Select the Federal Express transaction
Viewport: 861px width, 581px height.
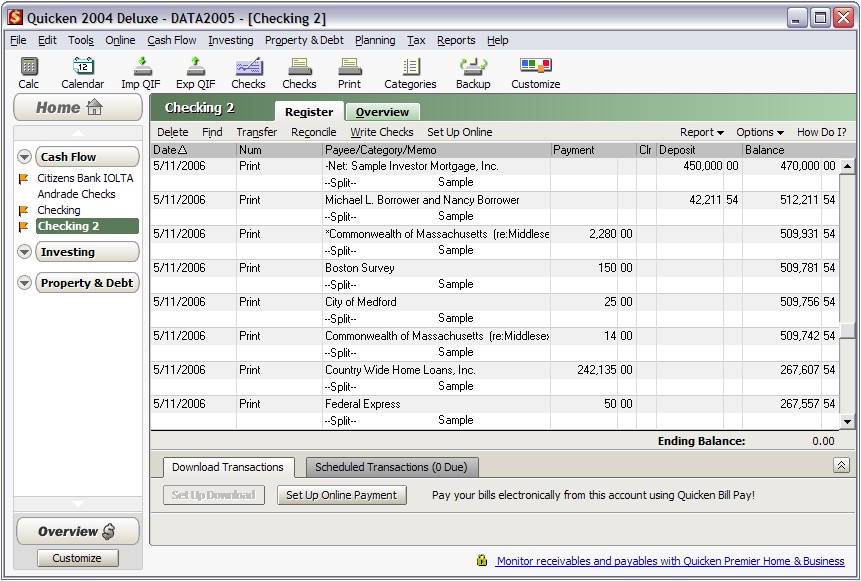494,412
